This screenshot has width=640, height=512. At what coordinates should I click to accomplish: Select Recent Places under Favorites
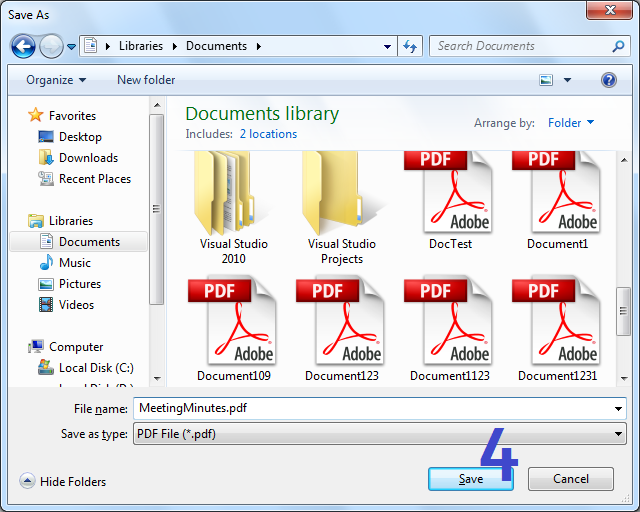pos(95,179)
